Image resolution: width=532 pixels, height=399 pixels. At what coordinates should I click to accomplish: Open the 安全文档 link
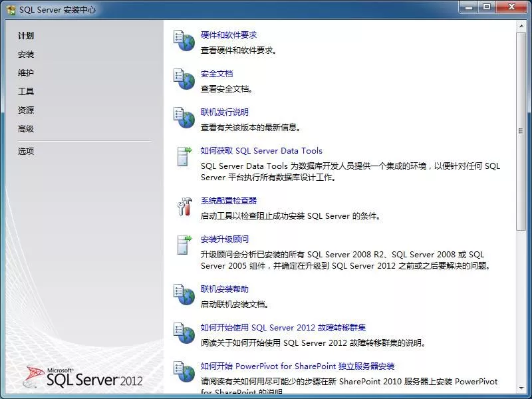(x=217, y=74)
